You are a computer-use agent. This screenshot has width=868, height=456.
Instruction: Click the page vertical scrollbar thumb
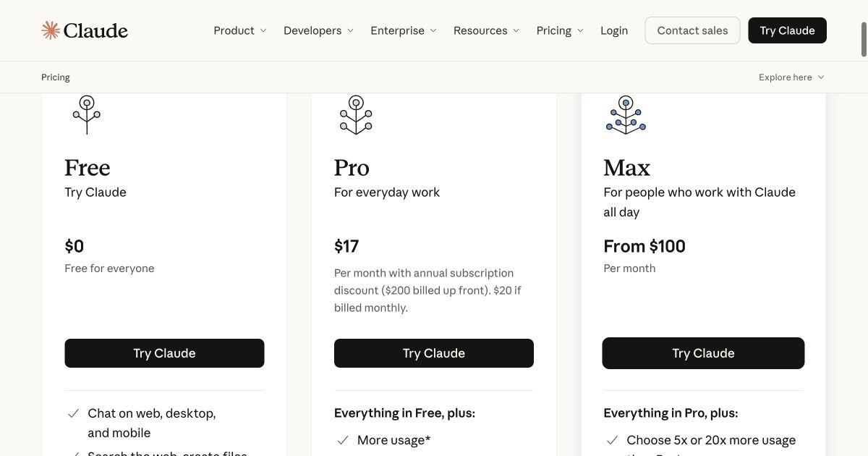point(864,39)
